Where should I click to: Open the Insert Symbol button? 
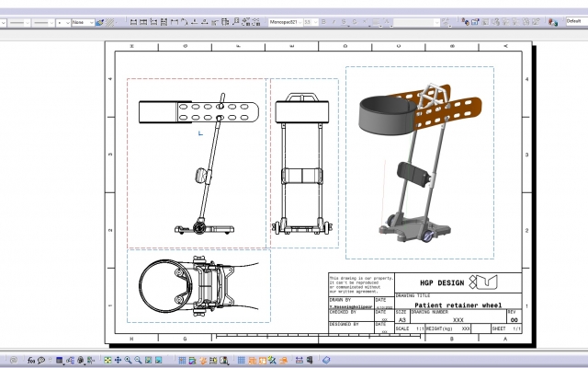coord(446,22)
